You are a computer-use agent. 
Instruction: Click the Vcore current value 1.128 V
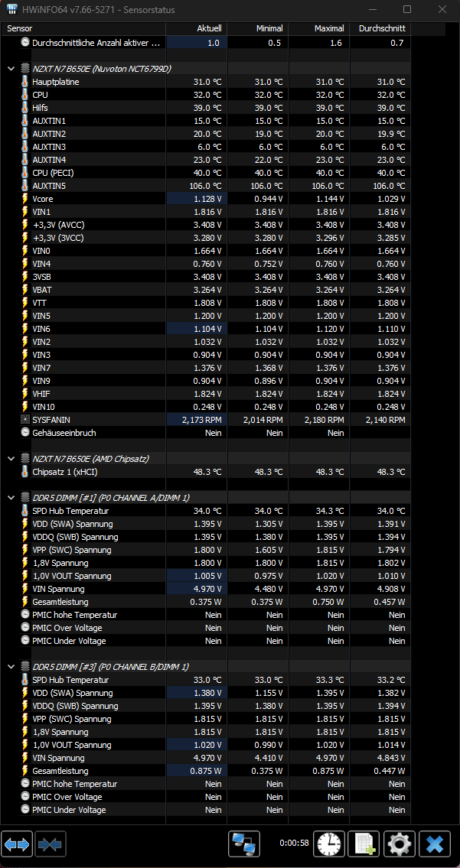pos(207,199)
